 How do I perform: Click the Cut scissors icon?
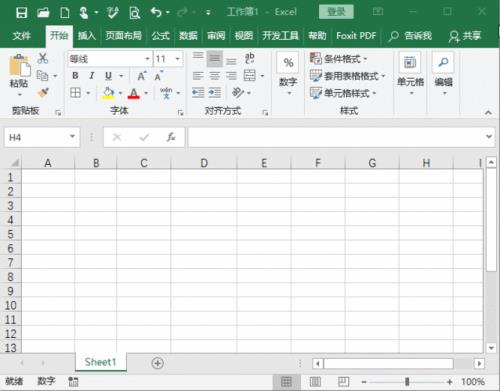[43, 58]
